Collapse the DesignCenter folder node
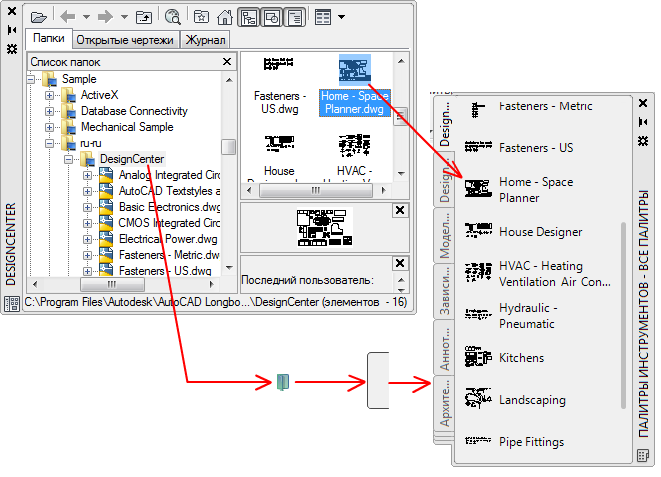Image resolution: width=661 pixels, height=477 pixels. [x=68, y=159]
